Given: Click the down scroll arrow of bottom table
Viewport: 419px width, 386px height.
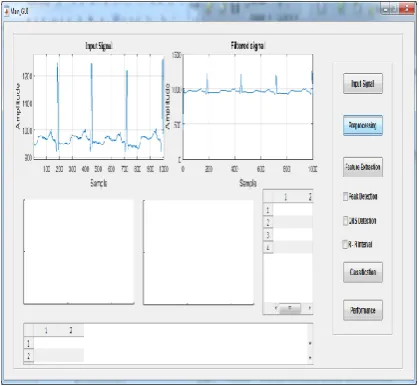Looking at the screenshot, I should (310, 358).
